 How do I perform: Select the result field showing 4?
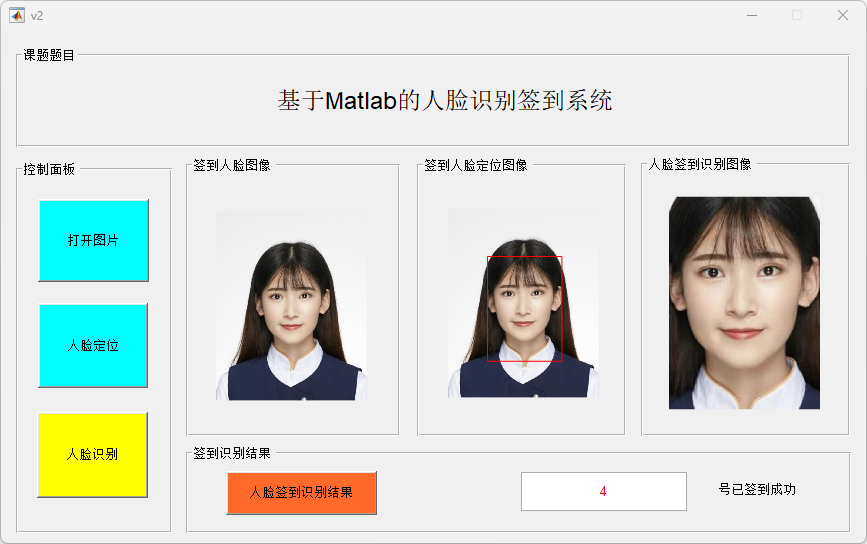(x=604, y=491)
